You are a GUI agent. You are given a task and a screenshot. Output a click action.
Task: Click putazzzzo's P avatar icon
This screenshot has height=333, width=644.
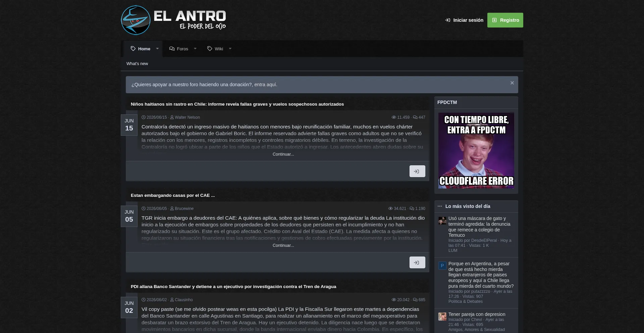442,266
